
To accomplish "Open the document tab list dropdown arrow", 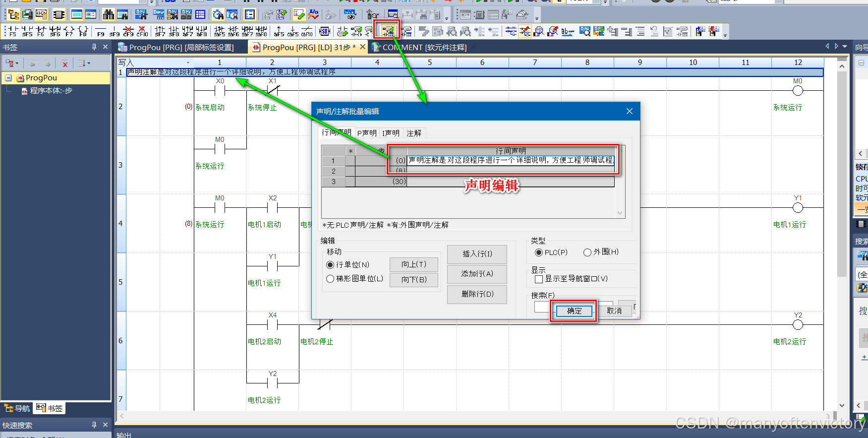I will 845,47.
